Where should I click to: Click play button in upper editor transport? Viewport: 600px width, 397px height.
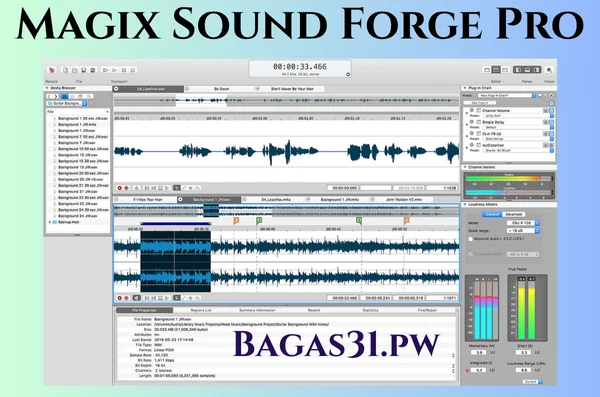click(167, 188)
